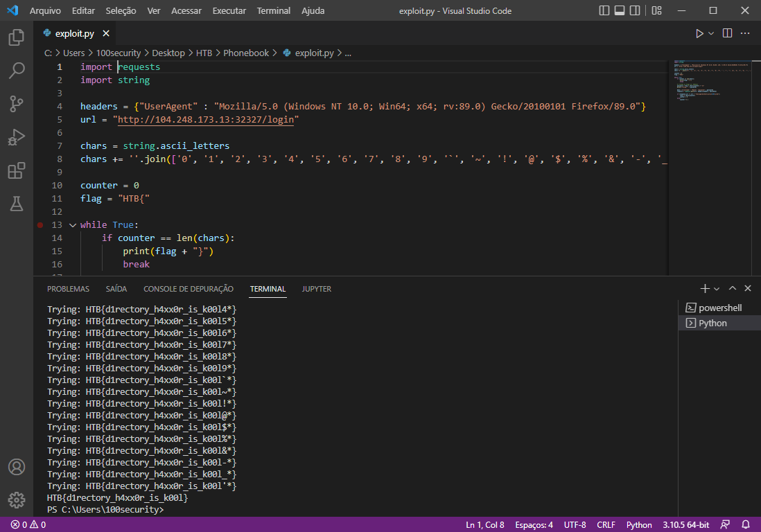Switch to the JUPYTER panel tab

click(317, 289)
